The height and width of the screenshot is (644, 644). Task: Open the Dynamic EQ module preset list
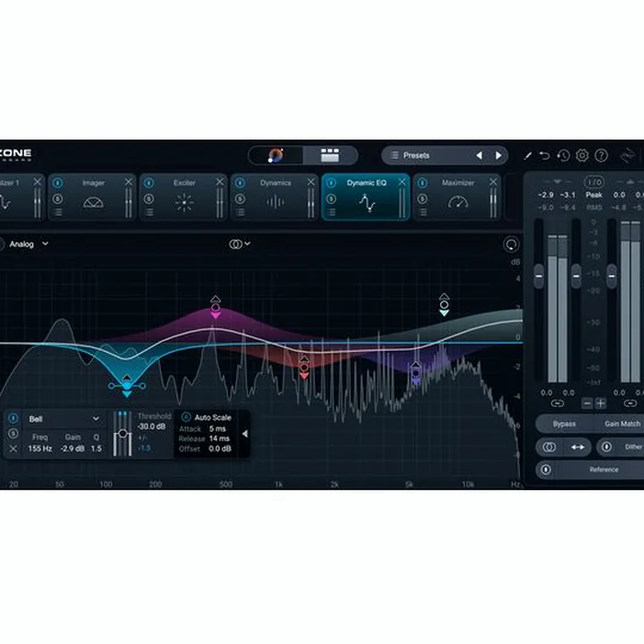(x=332, y=212)
